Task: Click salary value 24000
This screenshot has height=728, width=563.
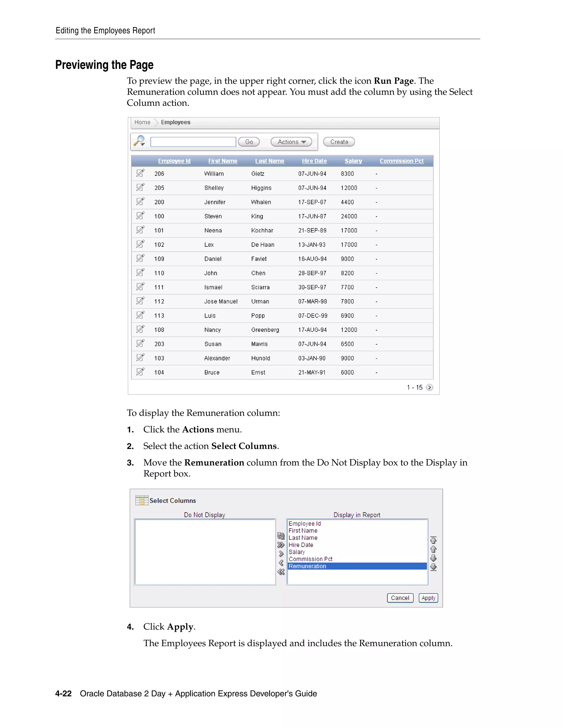Action: (349, 216)
